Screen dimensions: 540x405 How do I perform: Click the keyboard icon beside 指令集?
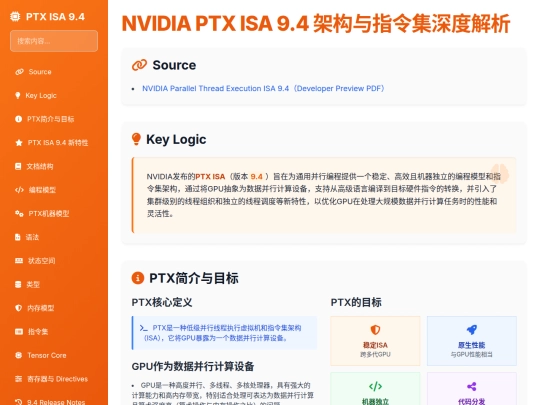coord(19,332)
